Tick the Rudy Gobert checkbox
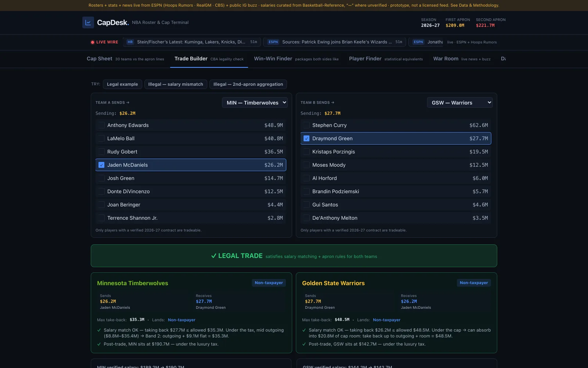 click(x=101, y=152)
